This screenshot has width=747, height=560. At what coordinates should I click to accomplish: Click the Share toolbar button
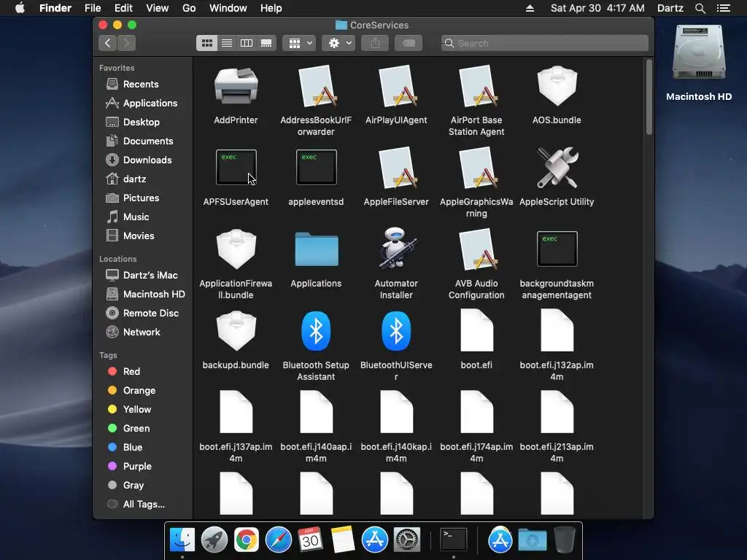tap(376, 43)
